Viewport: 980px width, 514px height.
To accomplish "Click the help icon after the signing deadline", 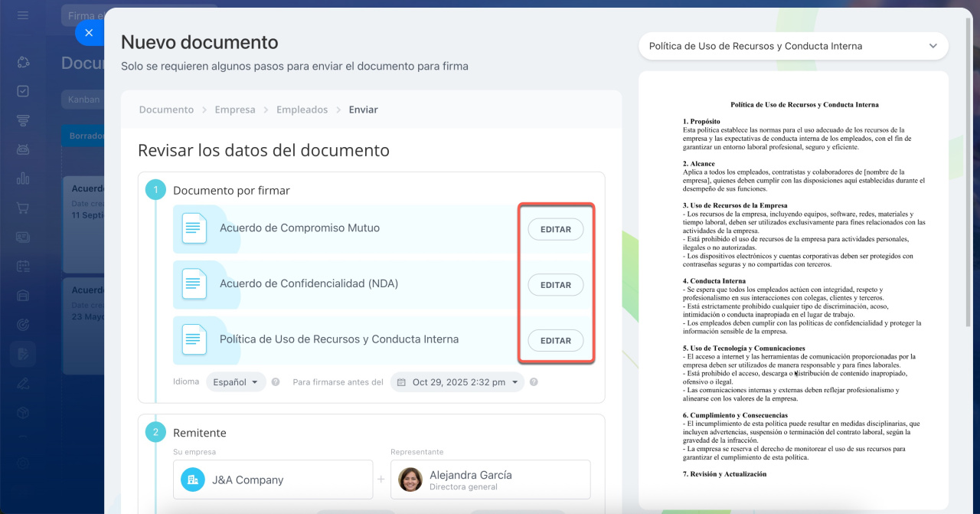I will coord(534,381).
